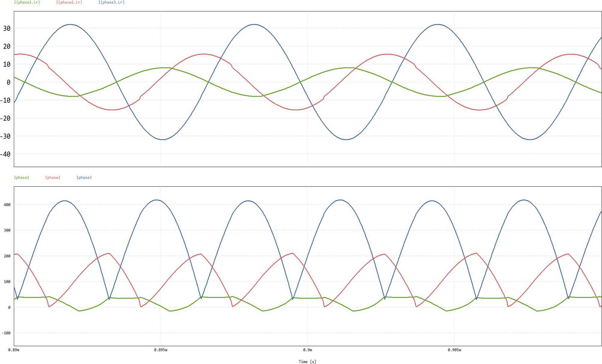Click the -20 tick on upper plot
602x364 pixels.
[5, 118]
